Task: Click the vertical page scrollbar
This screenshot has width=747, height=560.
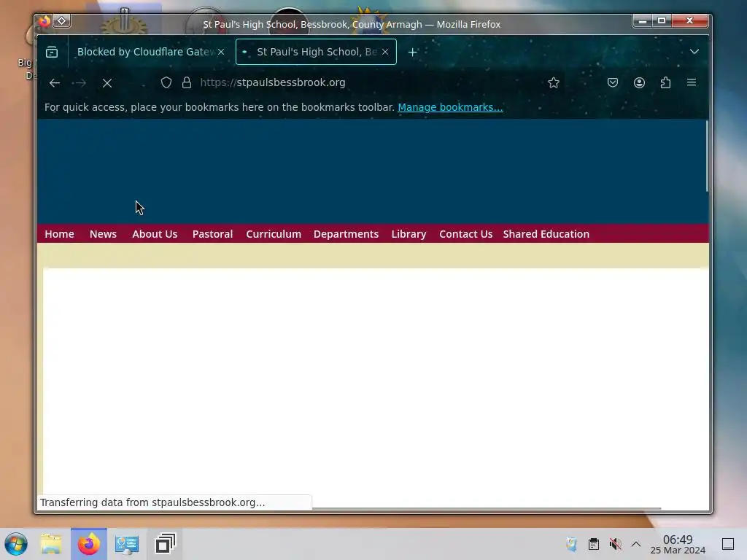Action: click(x=707, y=156)
